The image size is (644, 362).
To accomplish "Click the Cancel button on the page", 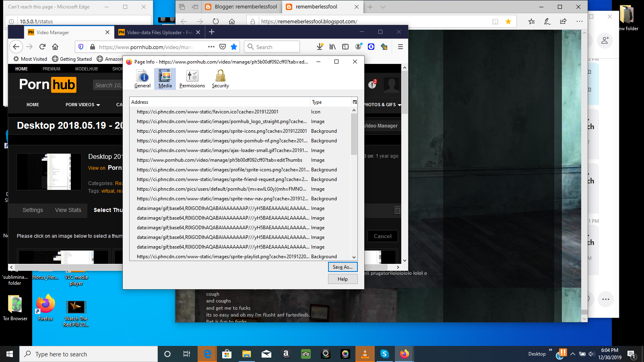I will tap(382, 236).
